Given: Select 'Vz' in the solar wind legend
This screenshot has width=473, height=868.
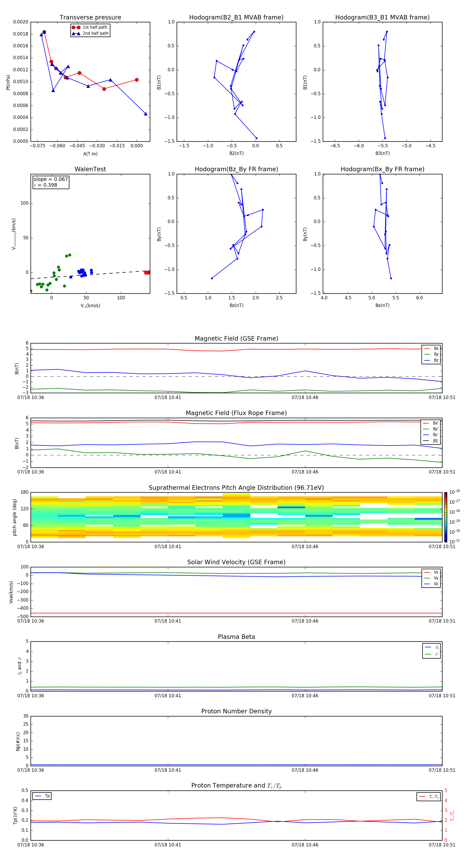Looking at the screenshot, I should point(431,584).
